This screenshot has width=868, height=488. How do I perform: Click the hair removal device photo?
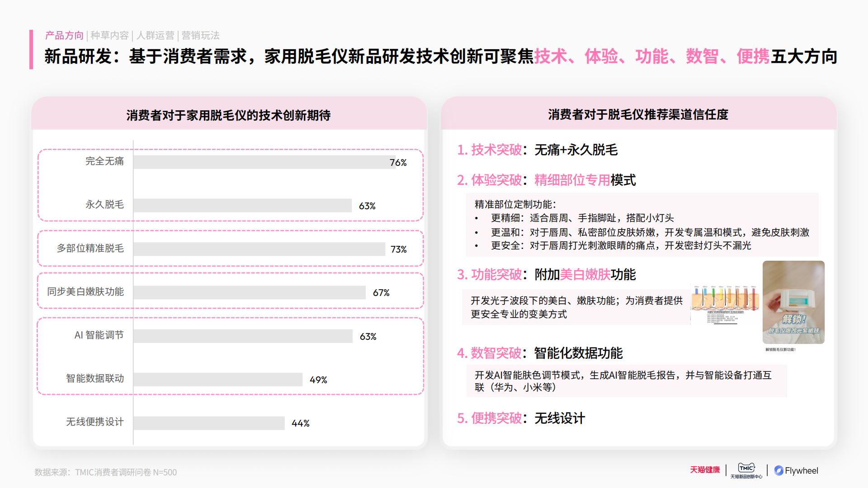tap(793, 302)
